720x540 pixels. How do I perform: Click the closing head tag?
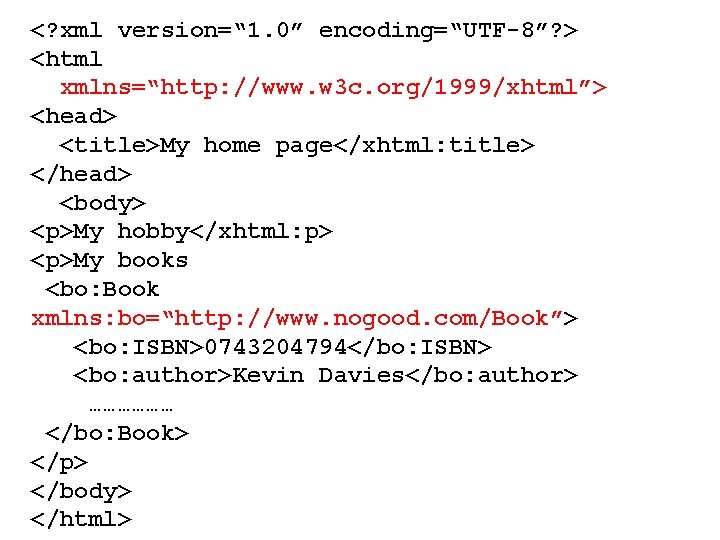pos(80,174)
